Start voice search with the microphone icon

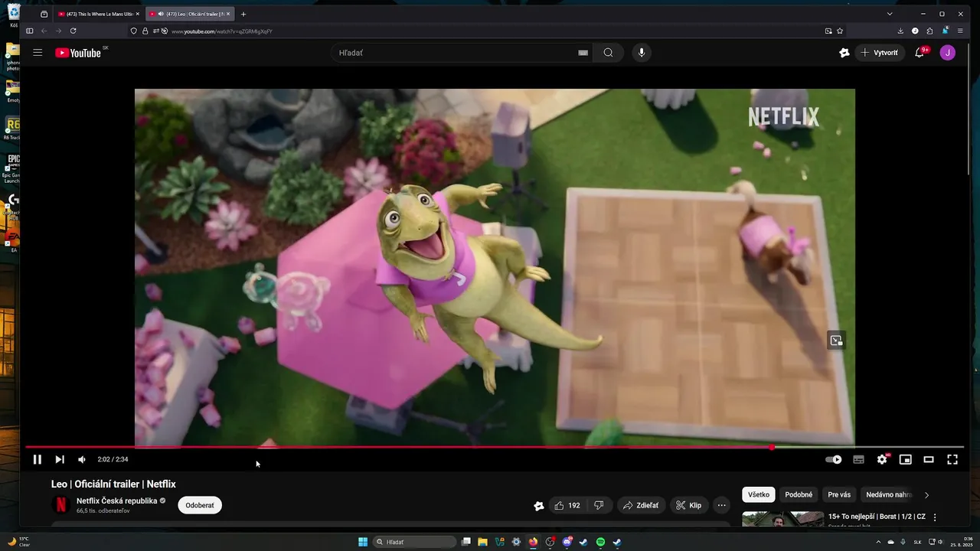coord(642,53)
